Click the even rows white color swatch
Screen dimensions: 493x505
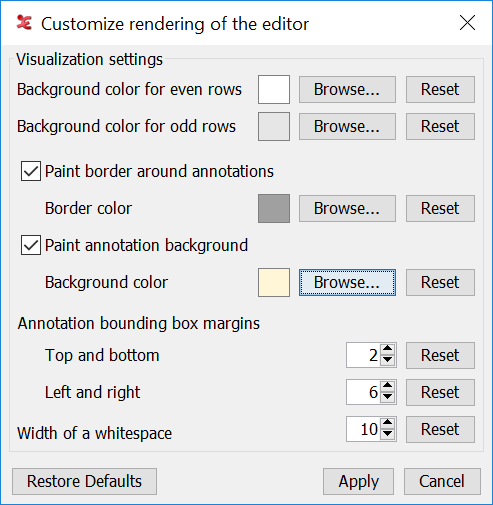point(274,90)
